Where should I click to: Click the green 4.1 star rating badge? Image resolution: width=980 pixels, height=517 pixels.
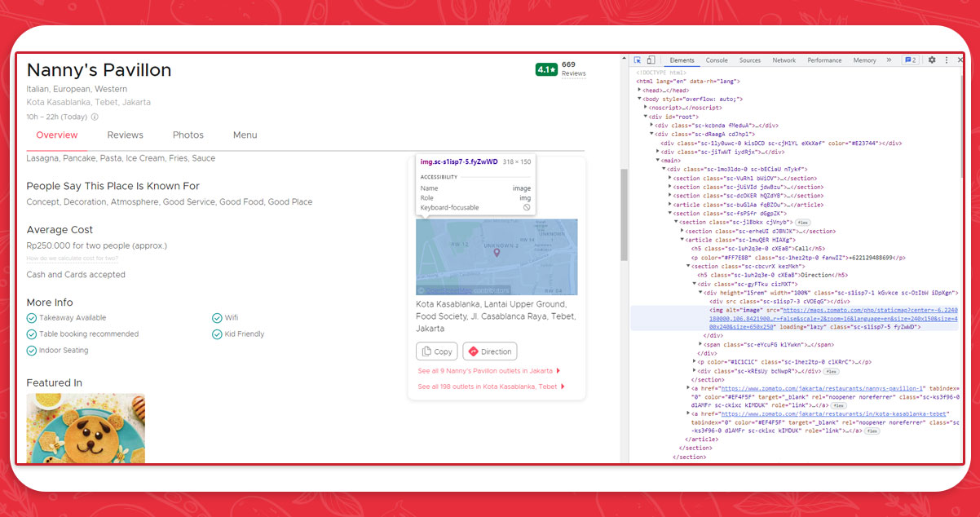coord(546,70)
